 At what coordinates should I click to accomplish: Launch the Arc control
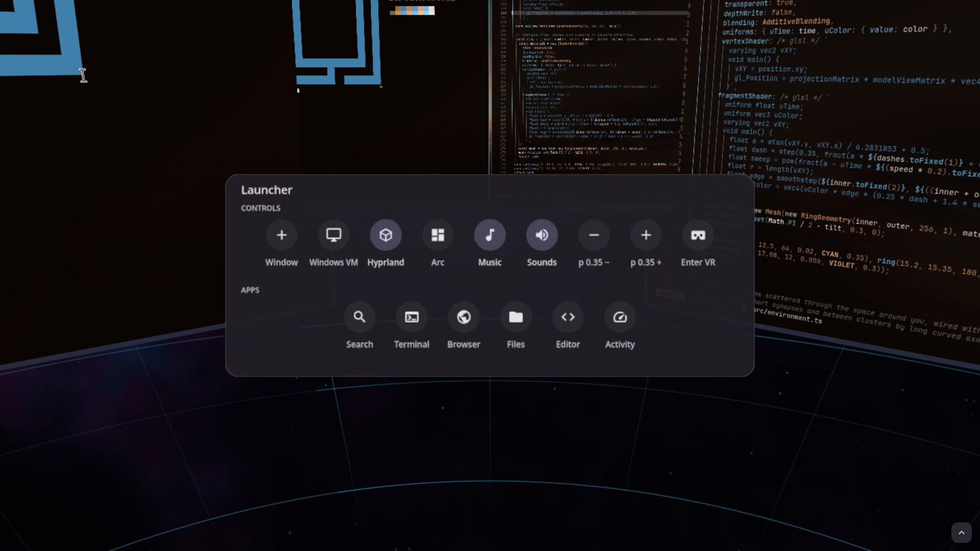click(437, 235)
